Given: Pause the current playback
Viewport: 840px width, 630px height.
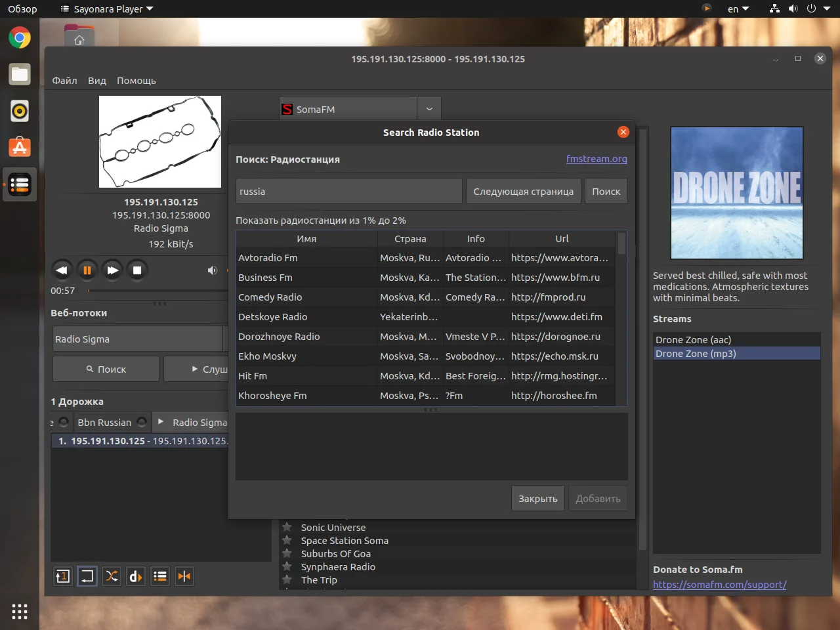Looking at the screenshot, I should tap(87, 270).
